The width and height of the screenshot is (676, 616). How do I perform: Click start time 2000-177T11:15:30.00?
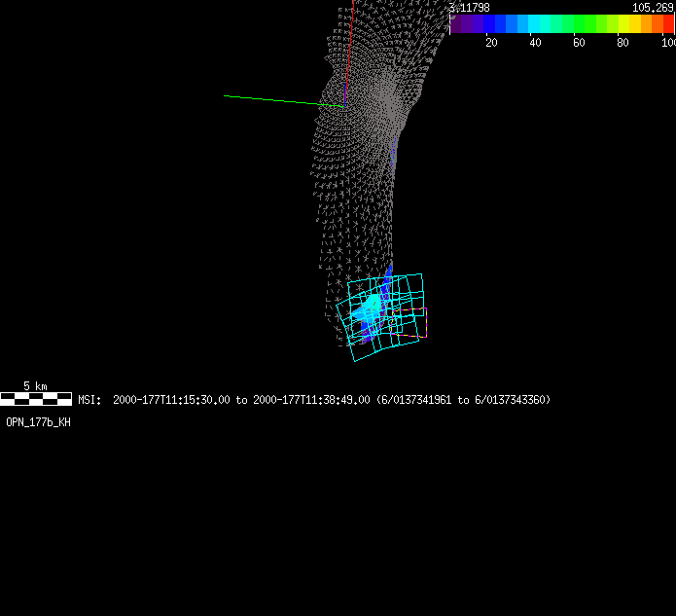point(171,400)
